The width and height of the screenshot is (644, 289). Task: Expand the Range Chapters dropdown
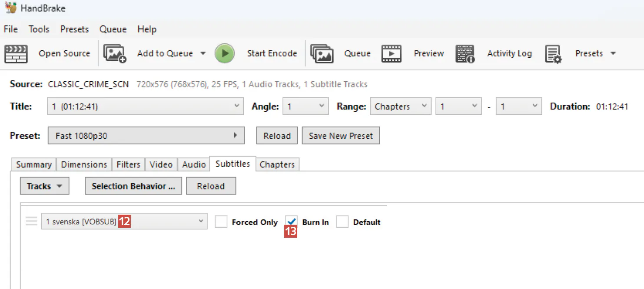[x=400, y=106]
